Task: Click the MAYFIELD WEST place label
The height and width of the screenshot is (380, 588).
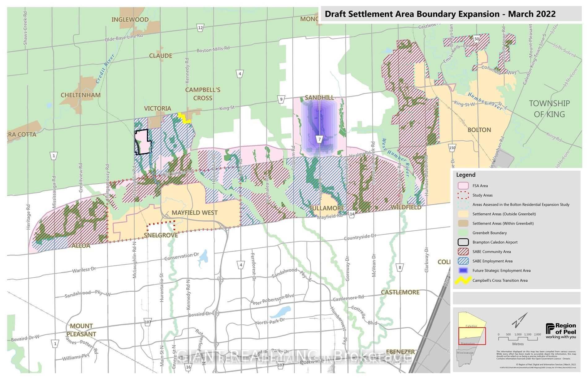Action: (x=194, y=213)
